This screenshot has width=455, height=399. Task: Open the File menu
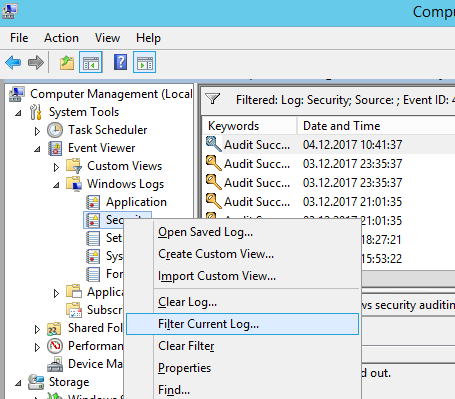click(19, 38)
